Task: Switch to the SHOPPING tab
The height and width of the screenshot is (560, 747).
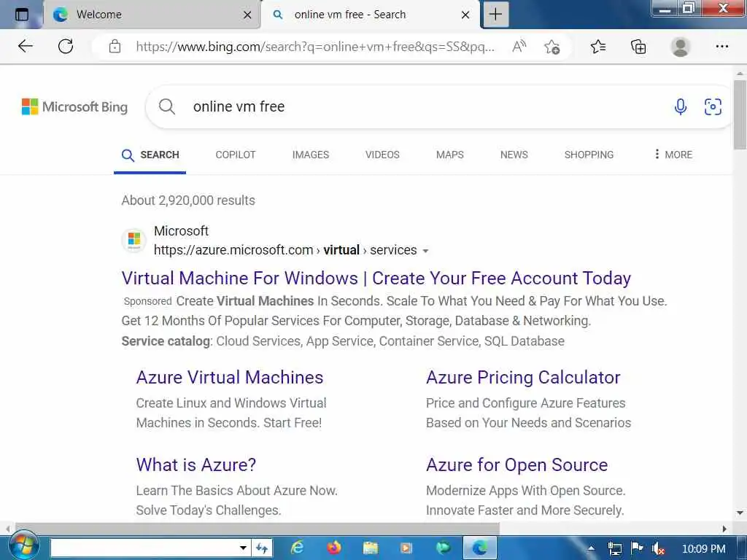Action: 589,155
